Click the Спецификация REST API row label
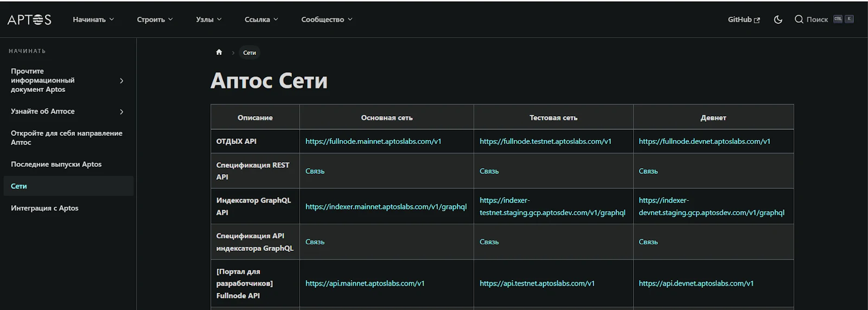This screenshot has height=310, width=868. coord(253,171)
